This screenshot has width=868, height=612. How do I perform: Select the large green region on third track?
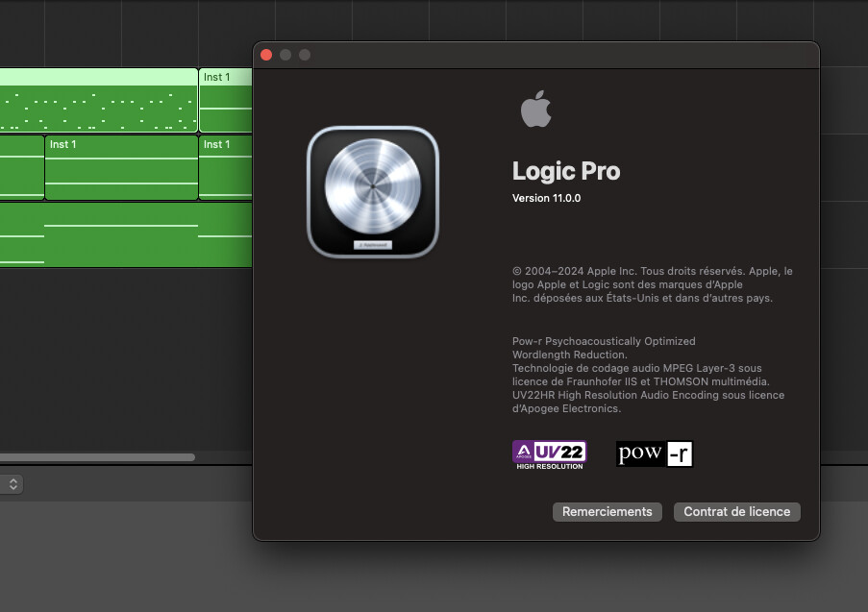126,234
